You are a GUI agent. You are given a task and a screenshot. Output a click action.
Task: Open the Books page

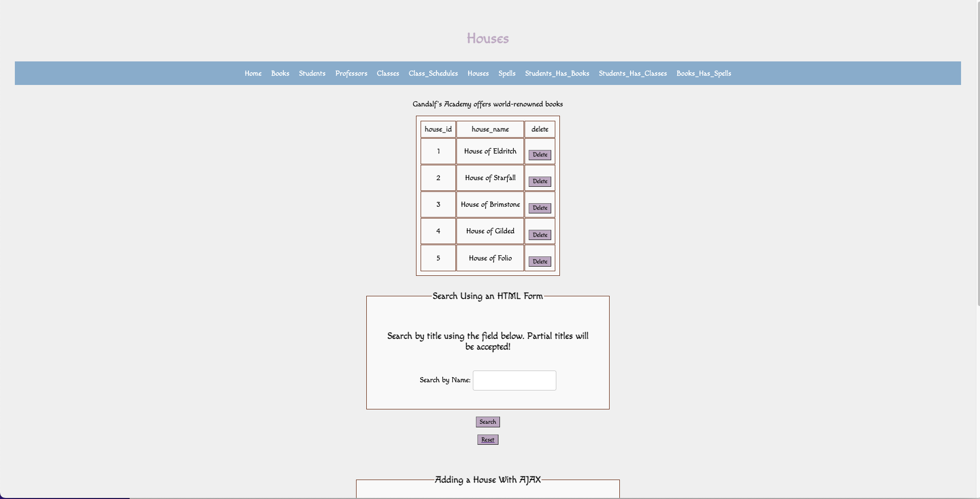point(280,73)
